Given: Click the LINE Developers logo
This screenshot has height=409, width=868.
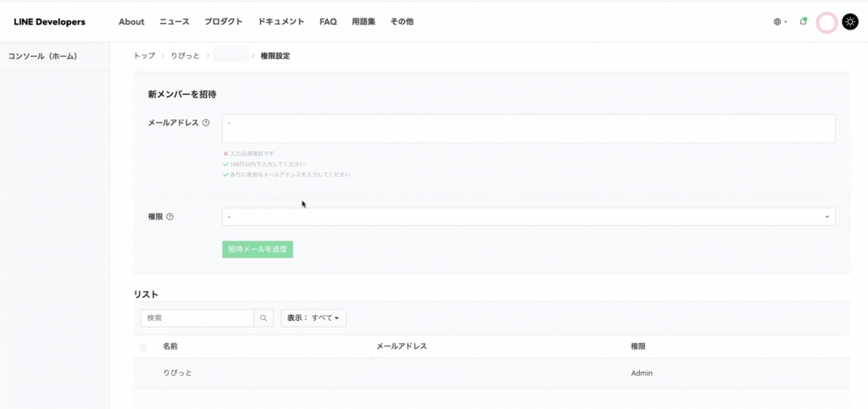Looking at the screenshot, I should 49,22.
